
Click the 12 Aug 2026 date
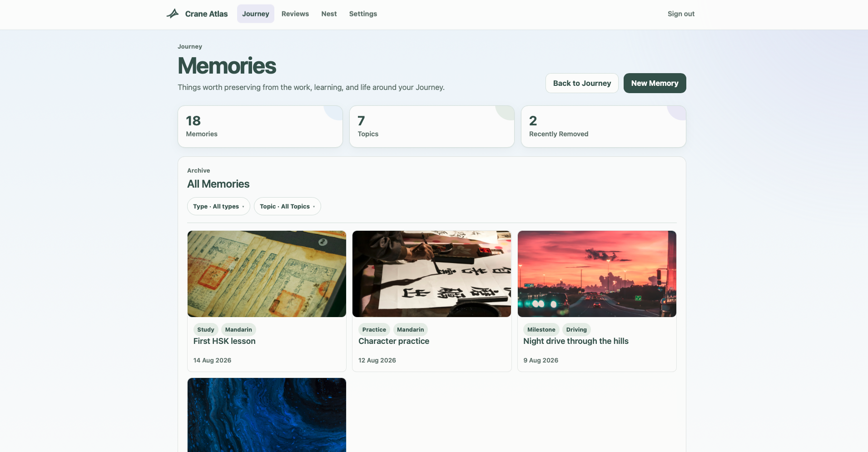[377, 360]
